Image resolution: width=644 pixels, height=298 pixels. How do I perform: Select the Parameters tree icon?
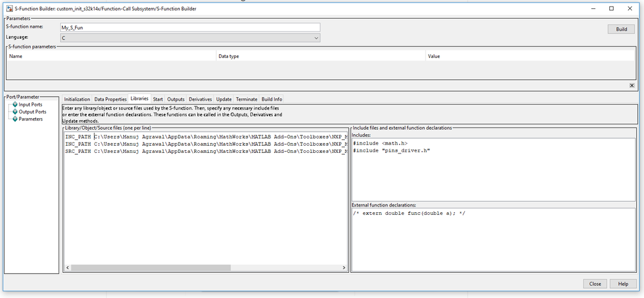pos(15,119)
